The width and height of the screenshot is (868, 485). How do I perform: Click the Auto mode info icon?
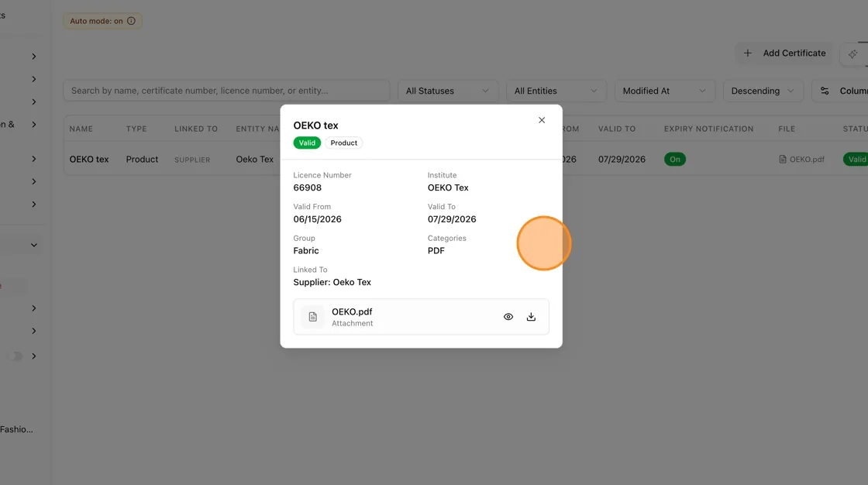[x=131, y=21]
